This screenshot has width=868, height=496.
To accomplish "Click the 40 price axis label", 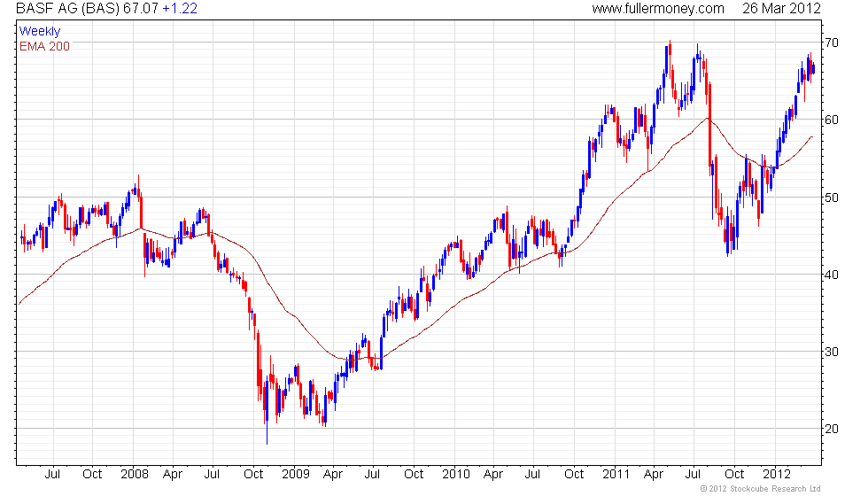I will 832,275.
